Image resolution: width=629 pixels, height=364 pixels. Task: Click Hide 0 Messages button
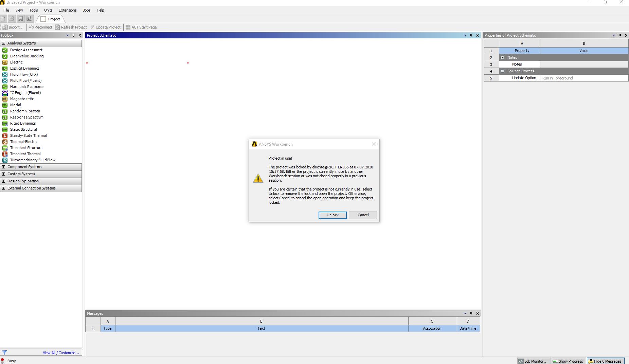click(605, 361)
